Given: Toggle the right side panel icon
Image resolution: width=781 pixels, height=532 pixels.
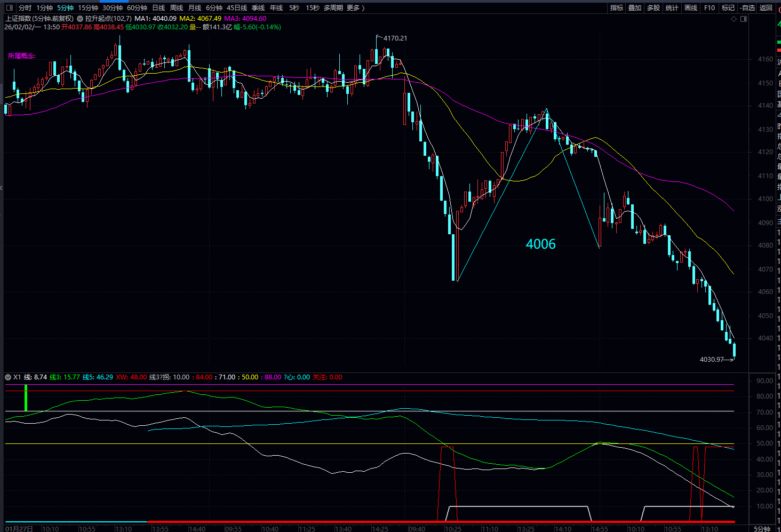Looking at the screenshot, I should [x=744, y=19].
